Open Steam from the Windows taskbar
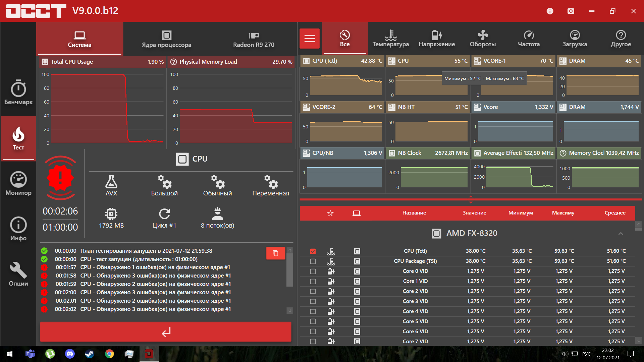644x362 pixels. tap(90, 354)
